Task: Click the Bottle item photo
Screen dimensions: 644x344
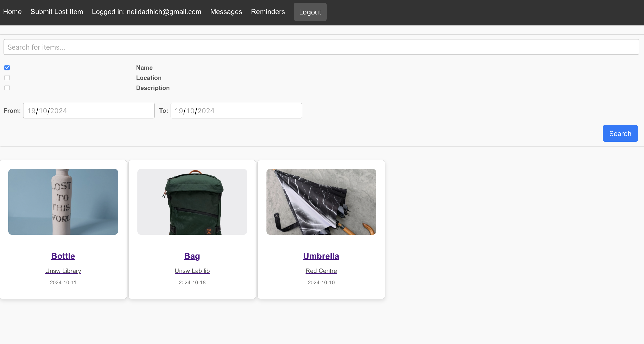Action: (63, 202)
